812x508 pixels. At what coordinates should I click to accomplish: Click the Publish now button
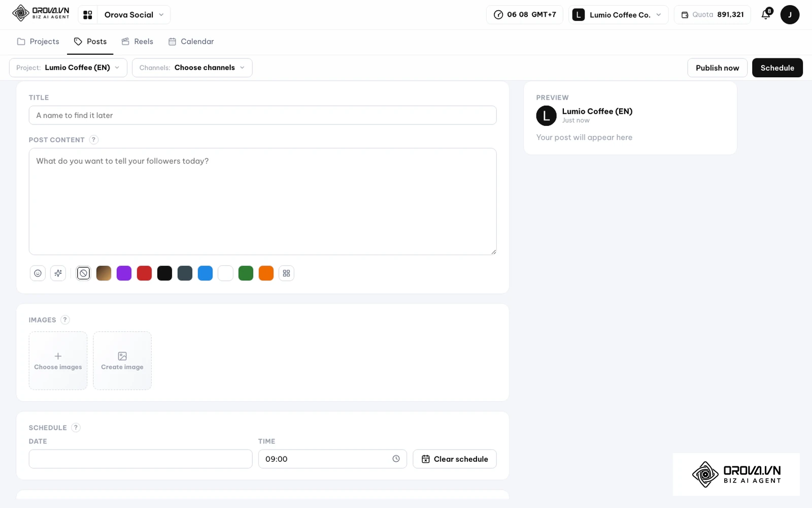pyautogui.click(x=717, y=68)
